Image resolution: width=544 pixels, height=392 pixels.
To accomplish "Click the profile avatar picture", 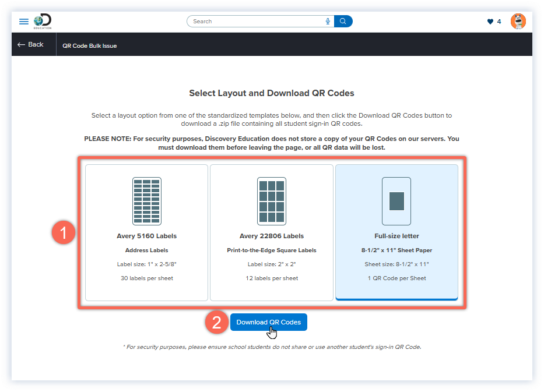I will coord(518,21).
